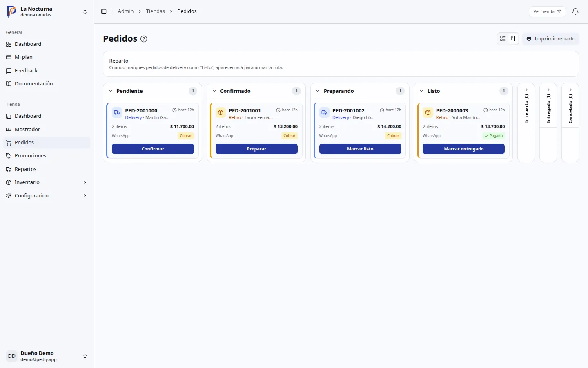
Task: Click the DD user avatar
Action: [x=11, y=356]
